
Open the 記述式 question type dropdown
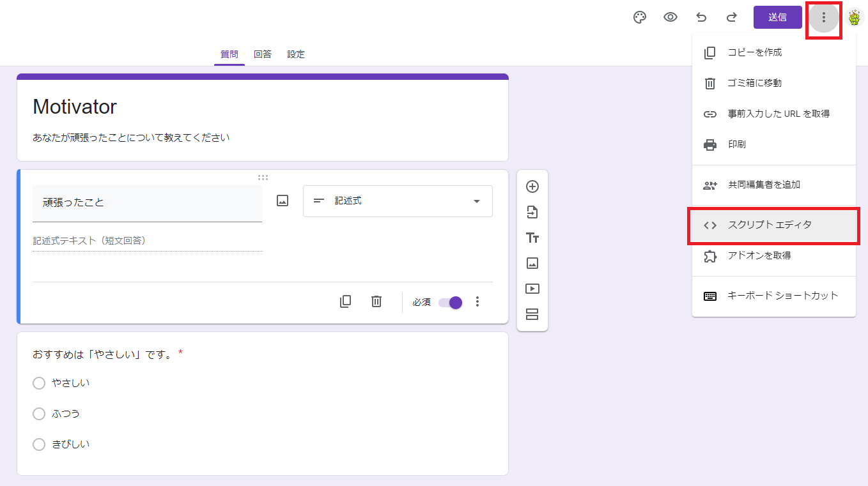pos(398,201)
